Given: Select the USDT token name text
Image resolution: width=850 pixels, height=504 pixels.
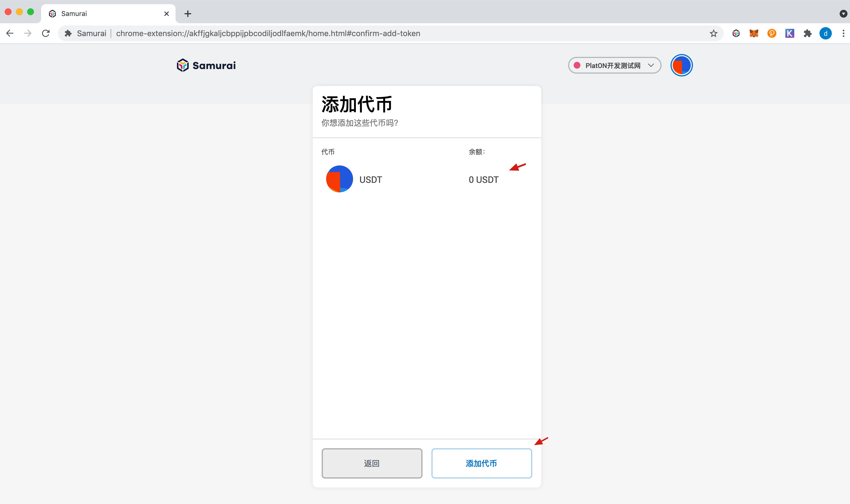Looking at the screenshot, I should click(370, 180).
